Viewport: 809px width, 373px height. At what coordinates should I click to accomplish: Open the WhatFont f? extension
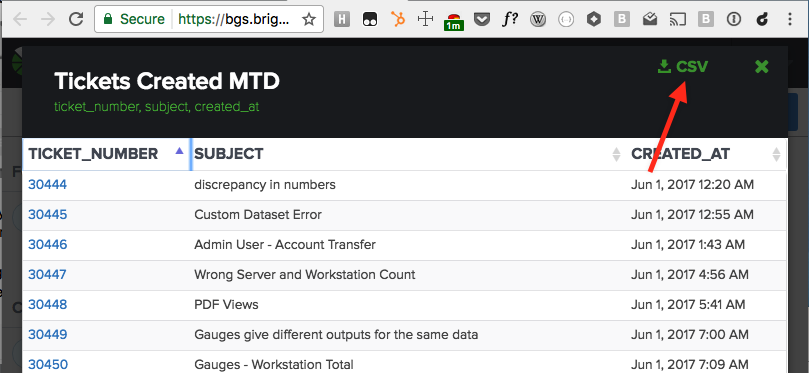click(x=510, y=20)
